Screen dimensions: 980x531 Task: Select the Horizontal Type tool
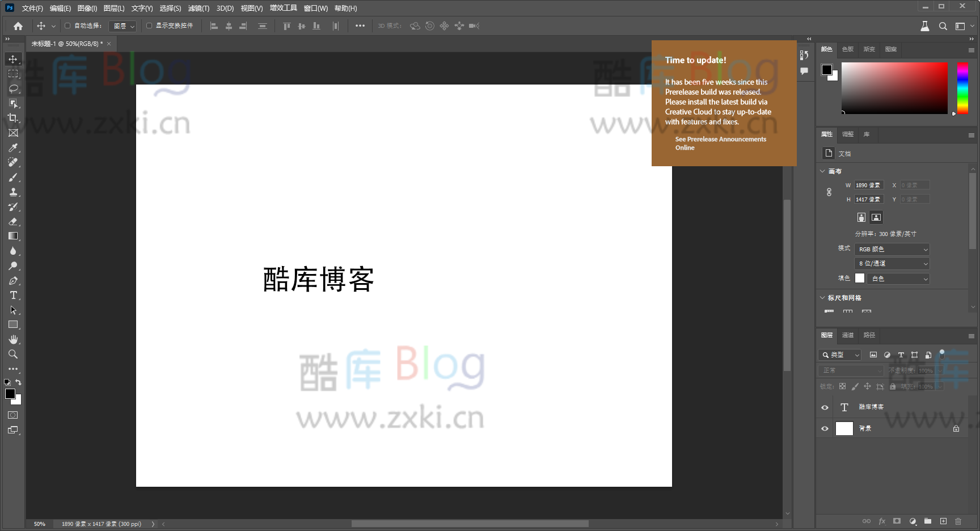[12, 295]
